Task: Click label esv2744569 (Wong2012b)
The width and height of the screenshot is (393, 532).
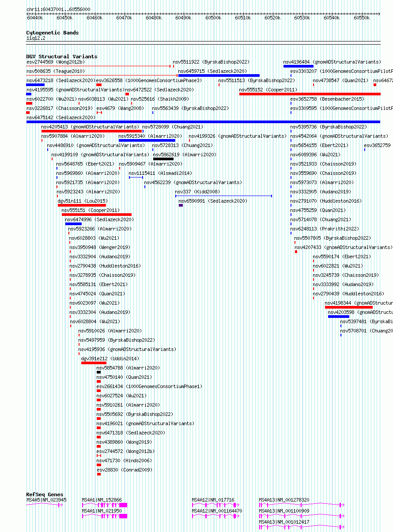Action: [x=56, y=62]
